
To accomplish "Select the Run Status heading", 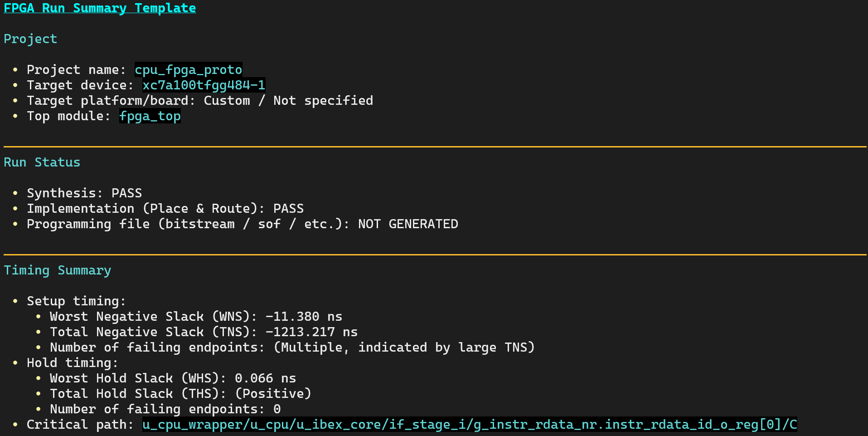I will [42, 162].
